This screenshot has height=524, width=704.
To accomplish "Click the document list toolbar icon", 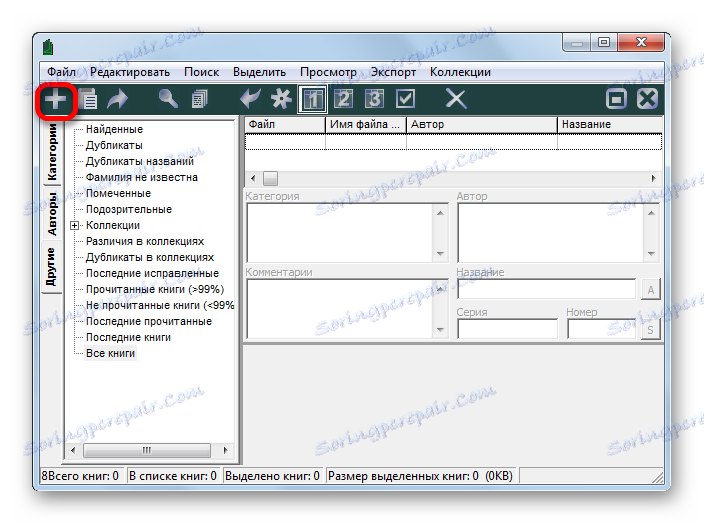I will coord(88,99).
